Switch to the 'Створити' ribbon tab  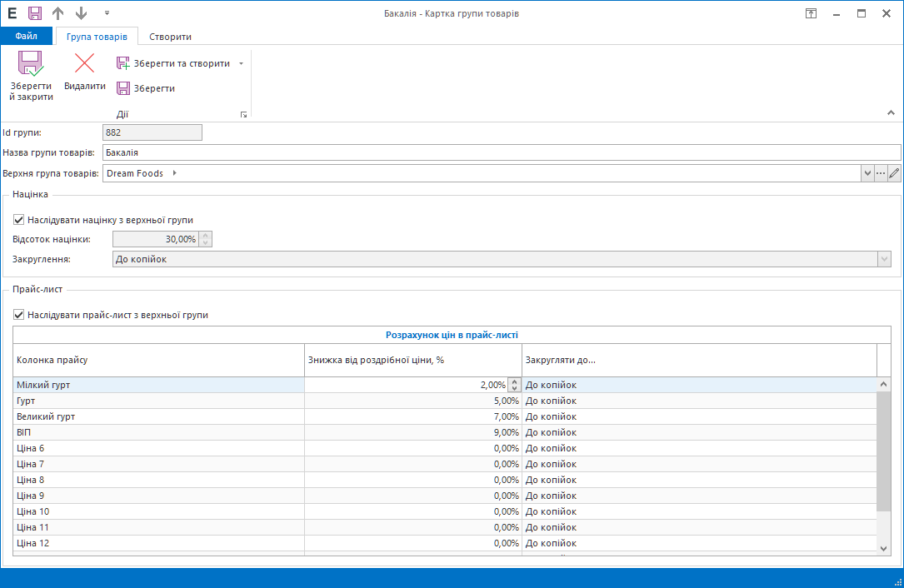pyautogui.click(x=170, y=37)
